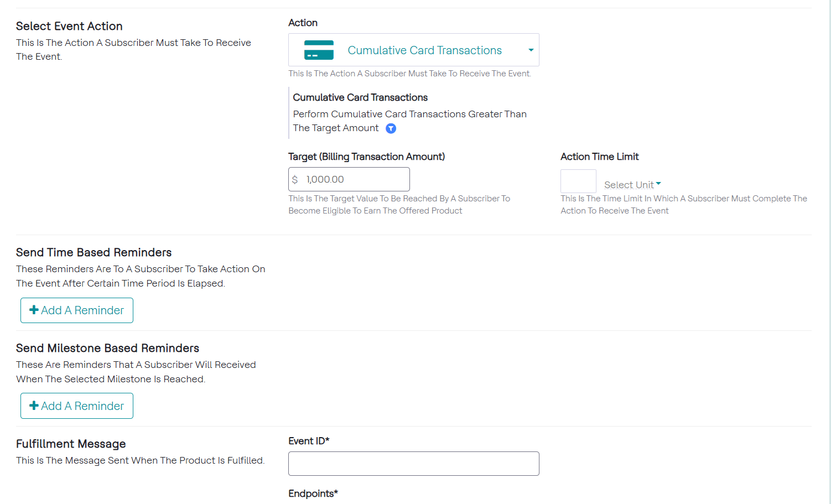Click the Target (Billing Transaction Amount) label
831x504 pixels.
click(366, 157)
